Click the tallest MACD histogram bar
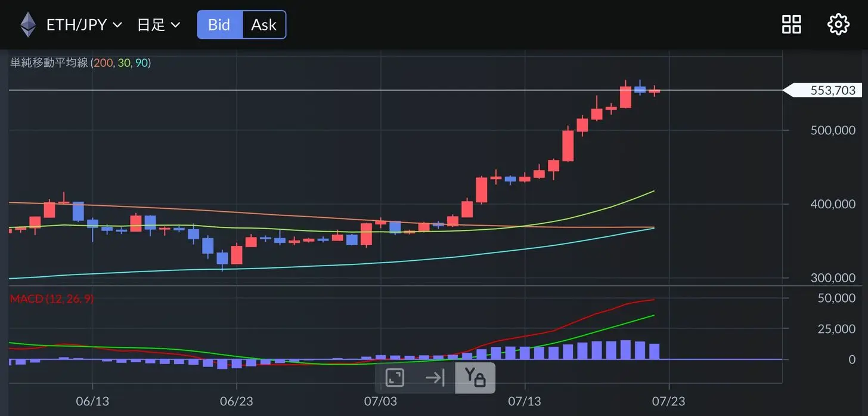The image size is (868, 416). tap(625, 350)
